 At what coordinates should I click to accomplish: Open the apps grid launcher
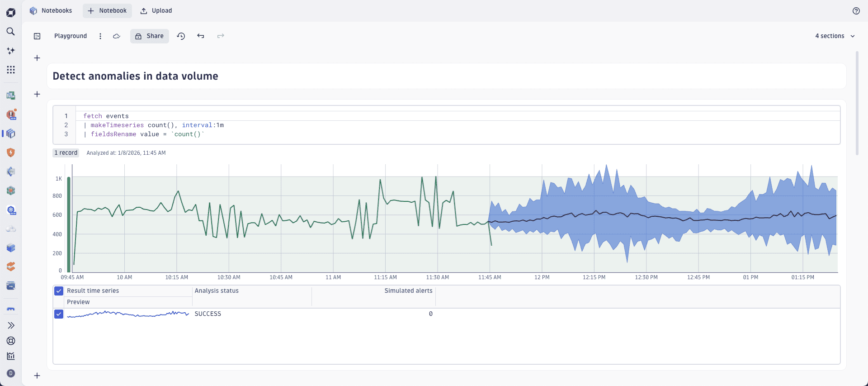tap(11, 70)
